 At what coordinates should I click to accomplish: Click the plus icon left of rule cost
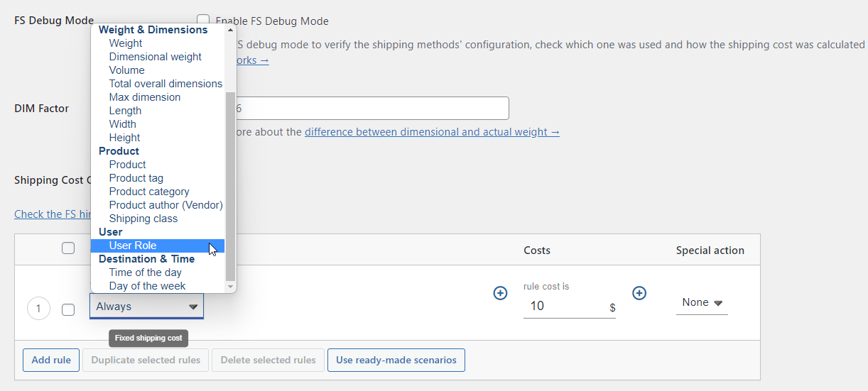pyautogui.click(x=500, y=293)
